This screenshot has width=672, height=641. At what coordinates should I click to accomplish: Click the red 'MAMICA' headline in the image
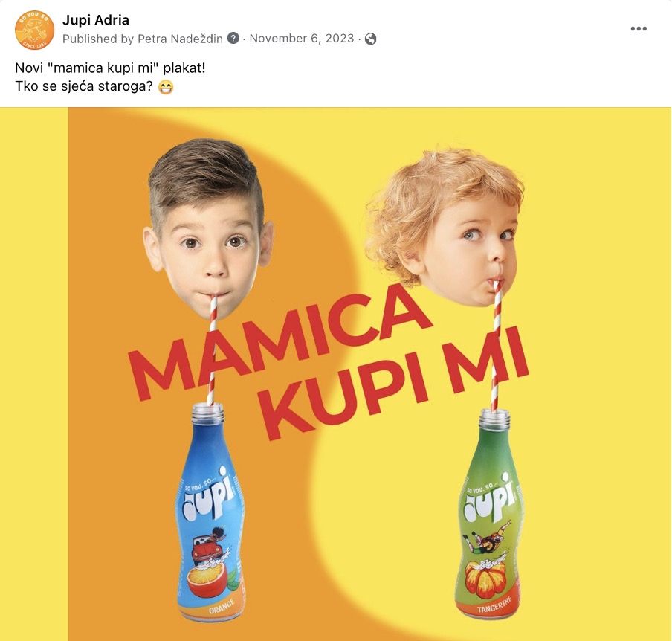tap(279, 343)
